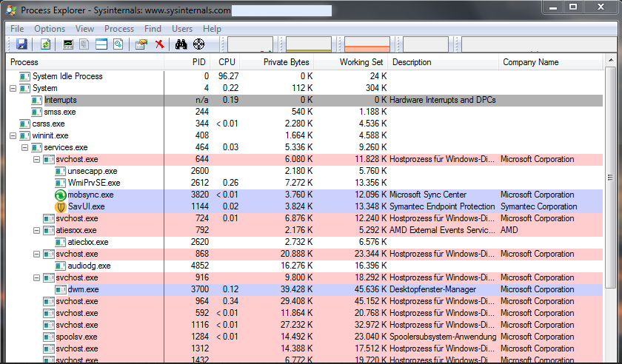Viewport: 622px width, 364px height.
Task: Click the "Symantec Endpoint Protection" description
Action: [442, 206]
